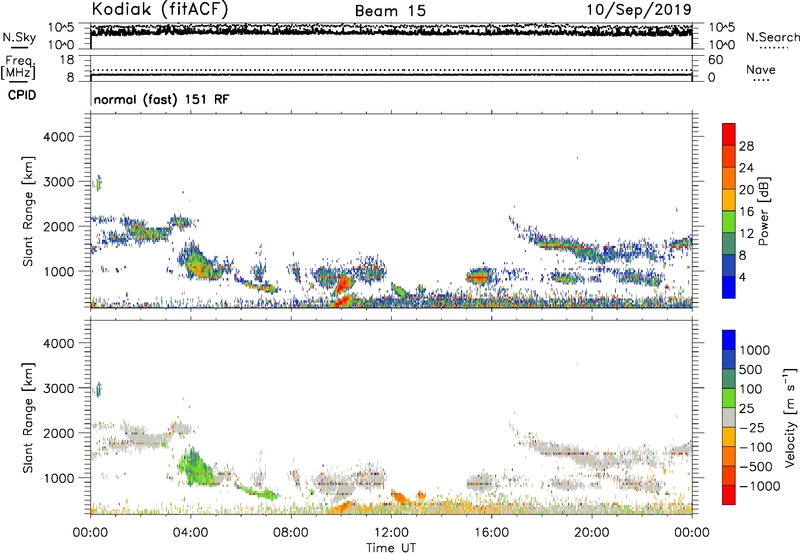800x554 pixels.
Task: Click the '28' Power colorbar label
Action: pyautogui.click(x=746, y=146)
